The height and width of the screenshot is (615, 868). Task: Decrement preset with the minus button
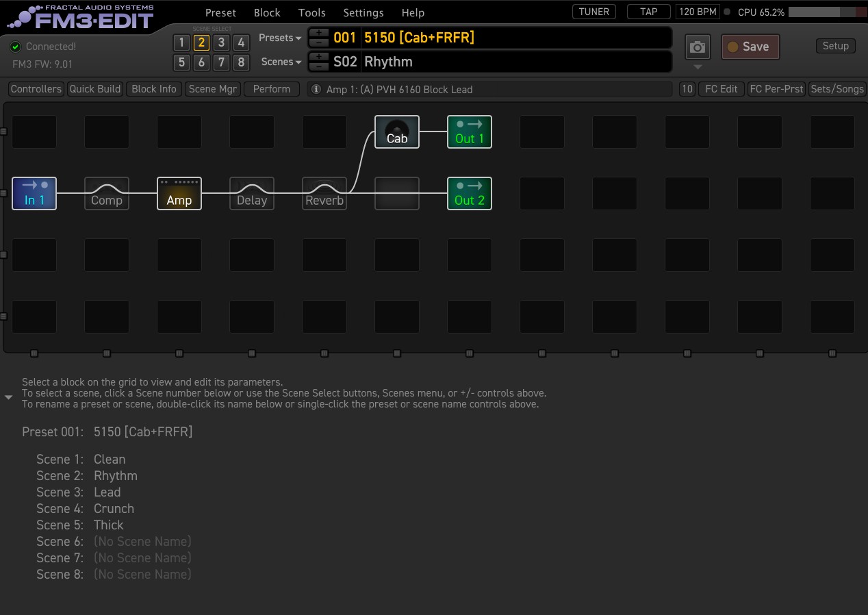(319, 42)
